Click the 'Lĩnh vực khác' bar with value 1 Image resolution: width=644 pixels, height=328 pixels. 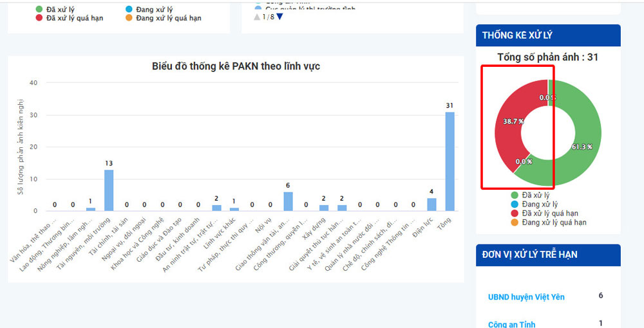pos(234,210)
